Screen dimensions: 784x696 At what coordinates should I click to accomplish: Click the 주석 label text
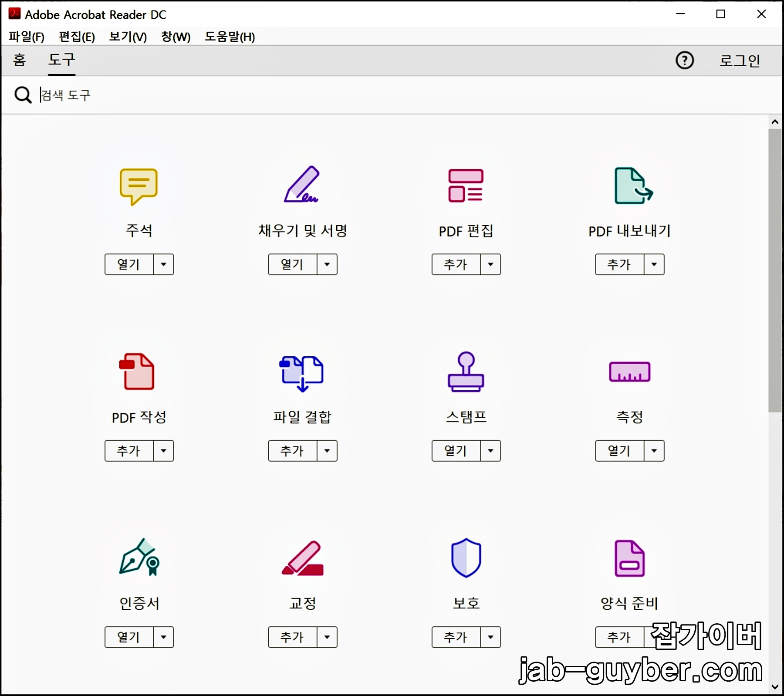point(139,230)
